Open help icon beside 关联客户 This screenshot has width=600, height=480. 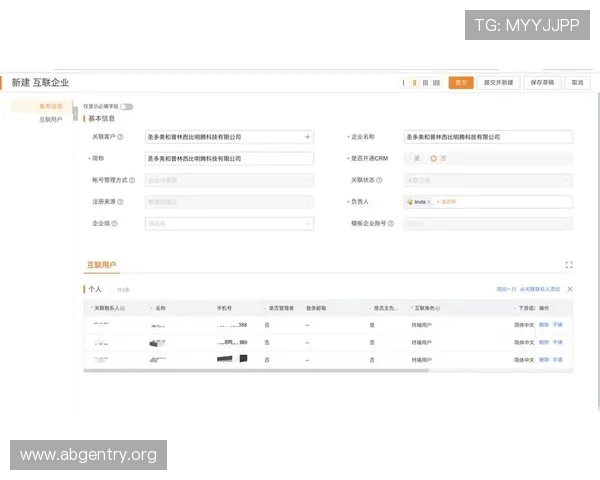[x=120, y=137]
